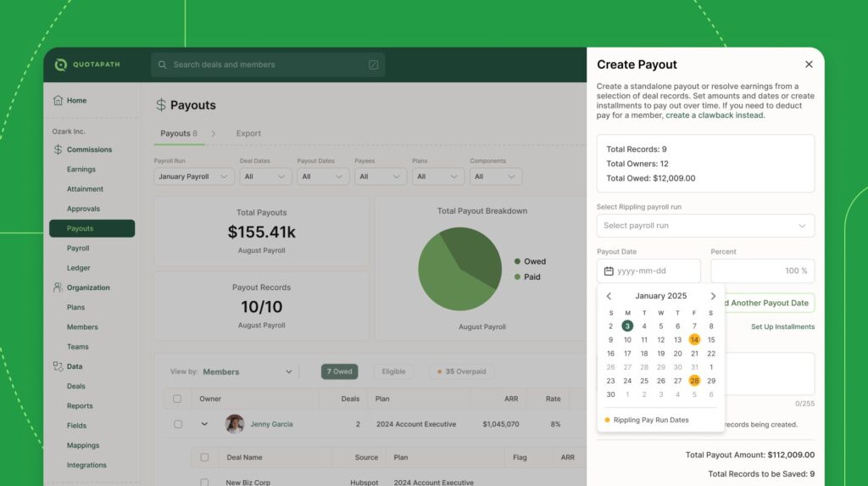Open the Components filter dropdown
Screen dimensions: 868x486
coord(495,176)
